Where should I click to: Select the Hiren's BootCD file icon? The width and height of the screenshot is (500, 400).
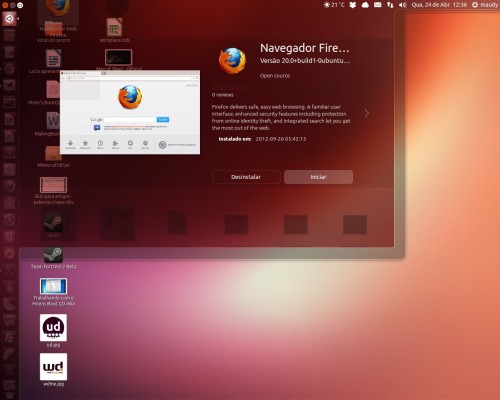click(53, 89)
